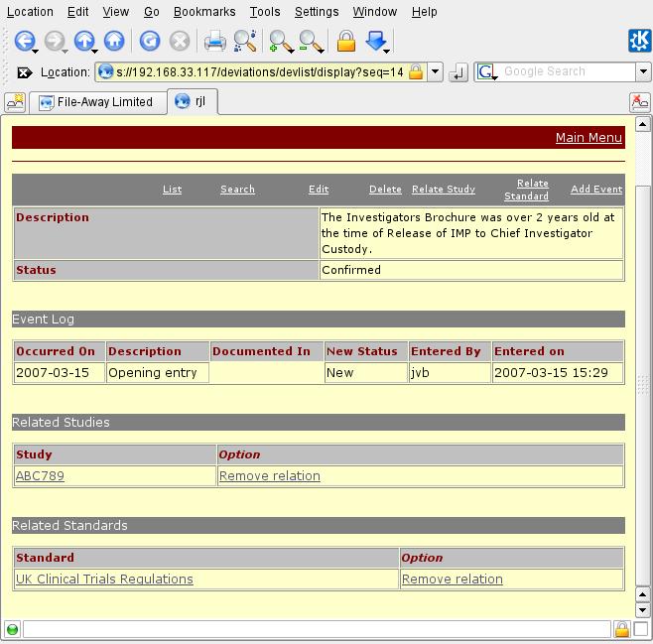Screen dimensions: 653x644
Task: Click the Edit link in grey bar
Action: 319,189
